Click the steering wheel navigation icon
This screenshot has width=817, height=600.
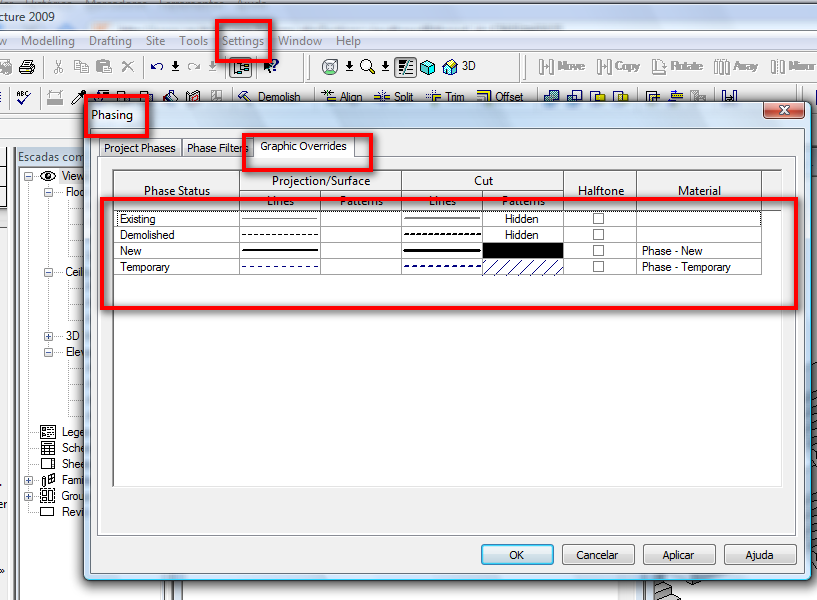click(329, 67)
